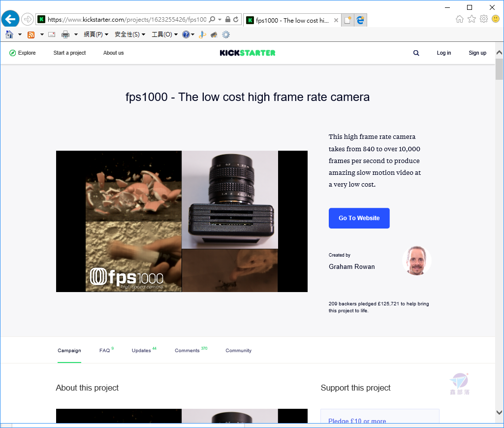This screenshot has height=428, width=504.
Task: Open the Community tab
Action: [x=239, y=351]
